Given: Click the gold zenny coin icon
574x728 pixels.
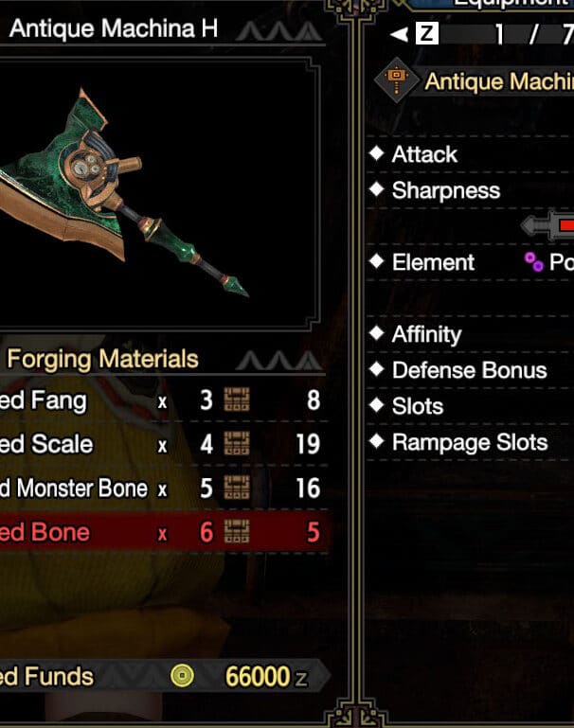Looking at the screenshot, I should click(x=182, y=676).
